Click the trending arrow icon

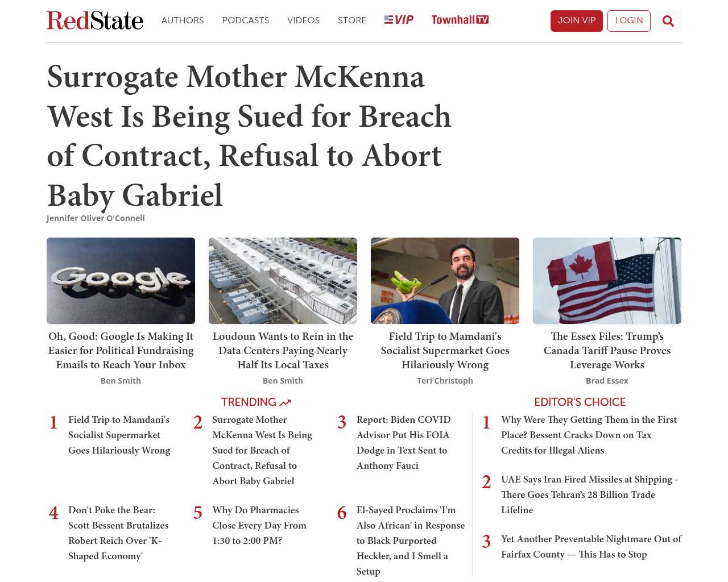pos(286,402)
